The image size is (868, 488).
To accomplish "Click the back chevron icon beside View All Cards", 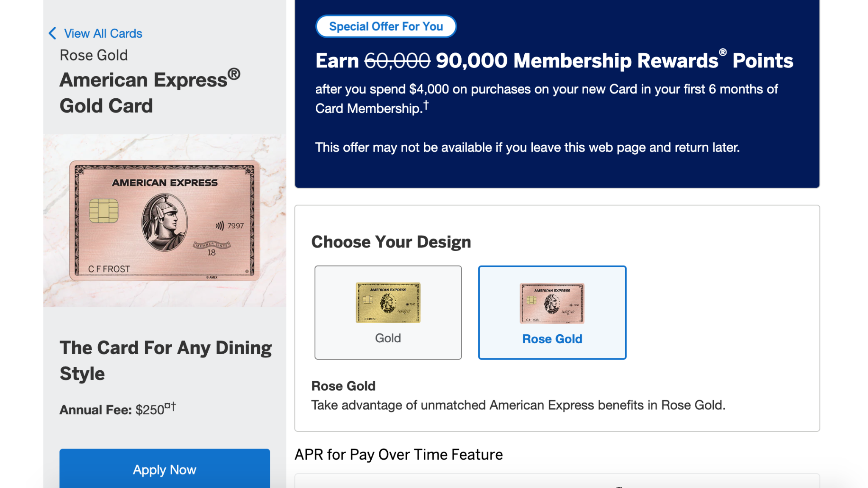I will (x=52, y=33).
